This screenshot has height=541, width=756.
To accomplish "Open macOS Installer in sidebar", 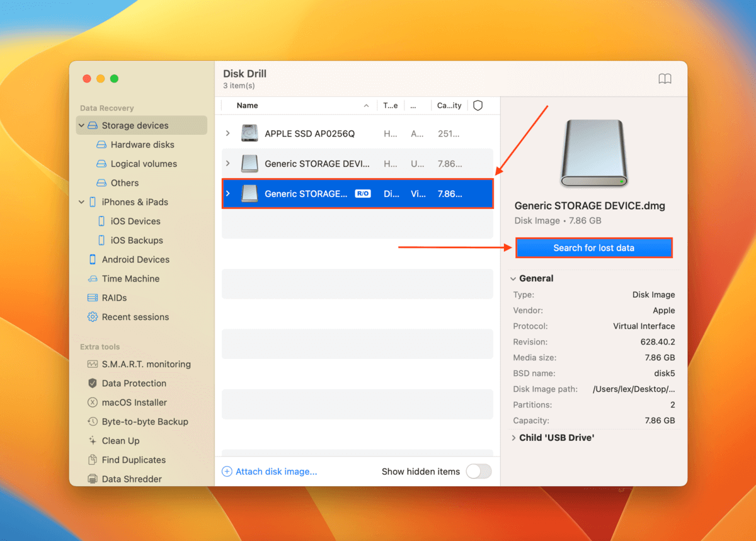I will click(134, 402).
